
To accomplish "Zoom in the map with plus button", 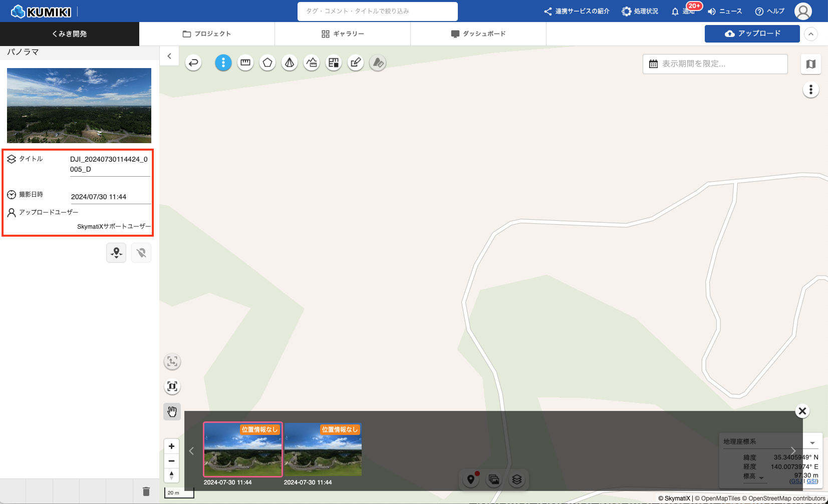I will click(171, 446).
